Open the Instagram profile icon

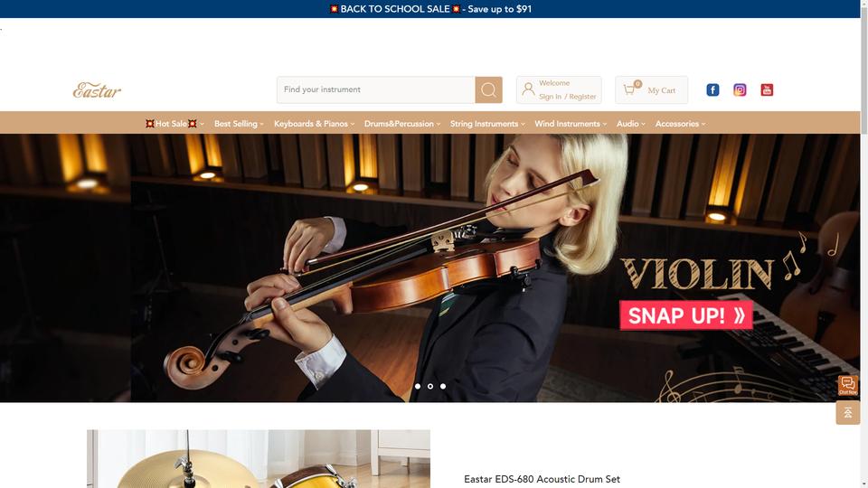[740, 89]
